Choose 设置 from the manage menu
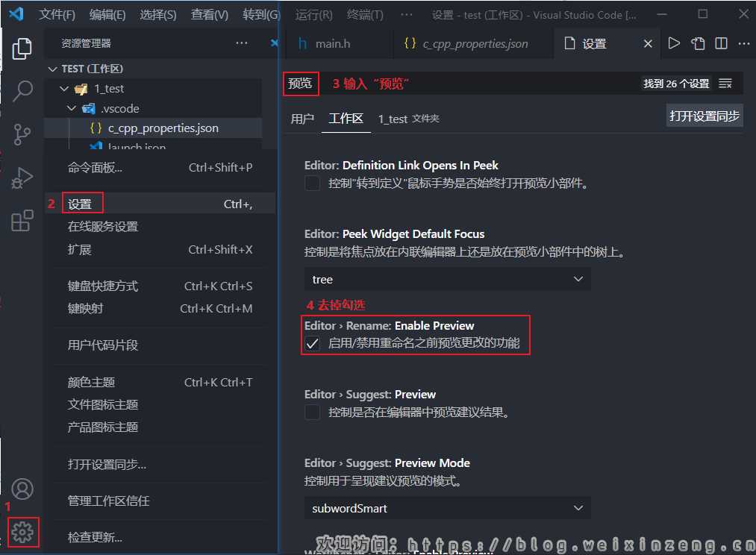The width and height of the screenshot is (756, 555). [x=160, y=204]
